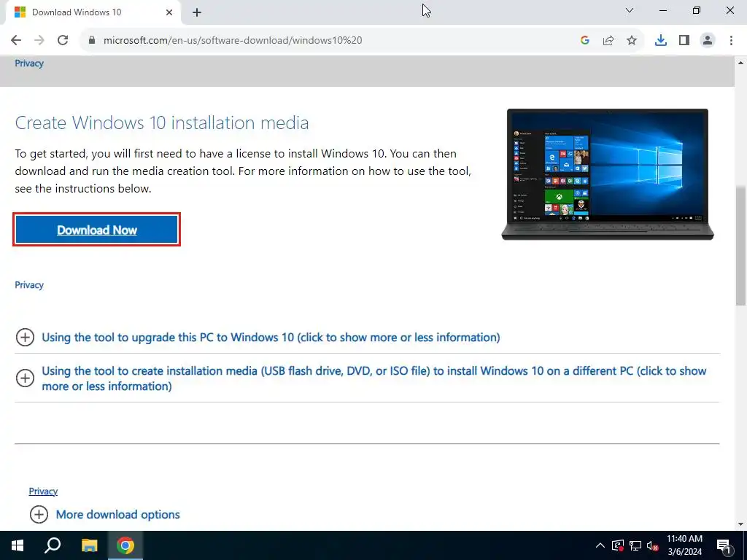
Task: Close the Download Windows 10 tab
Action: [169, 12]
